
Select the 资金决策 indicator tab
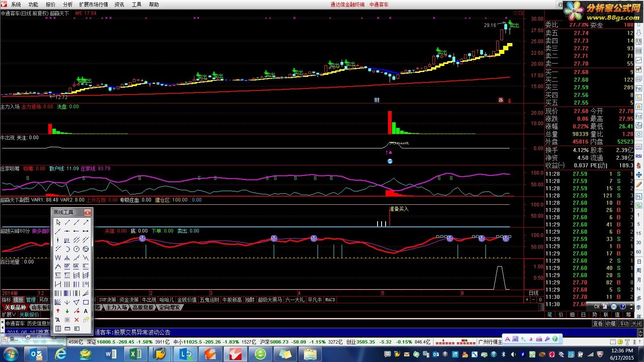click(129, 300)
